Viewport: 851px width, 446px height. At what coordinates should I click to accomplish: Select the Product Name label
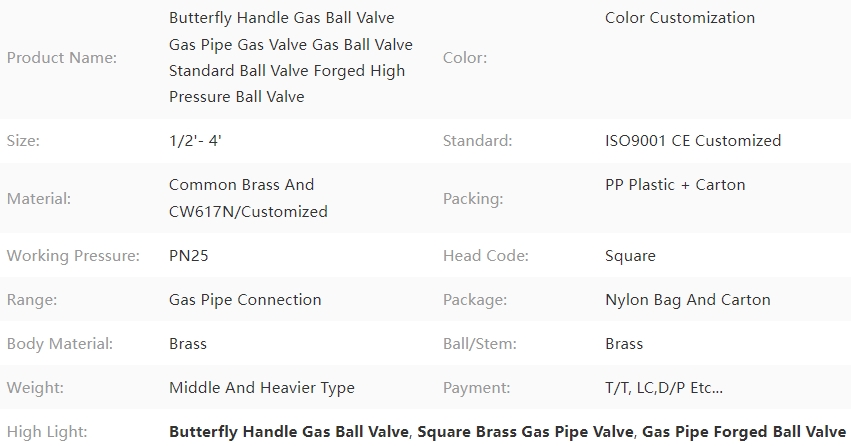tap(62, 58)
